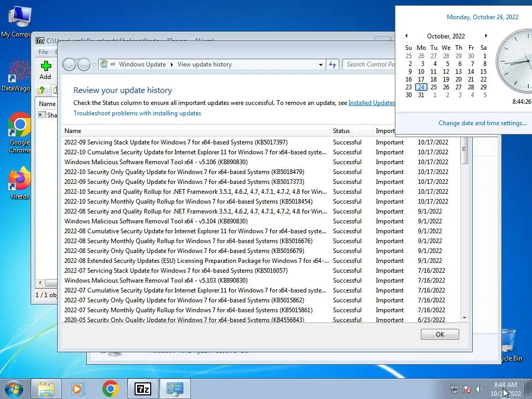Open the recent pages dropdown beside Forward
Viewport: 532px width, 399px height.
94,64
